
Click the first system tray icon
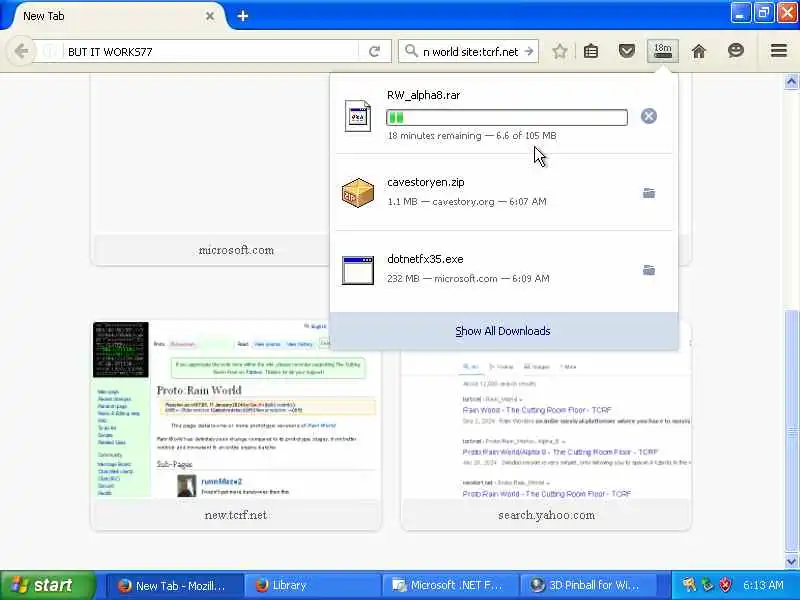coord(689,585)
